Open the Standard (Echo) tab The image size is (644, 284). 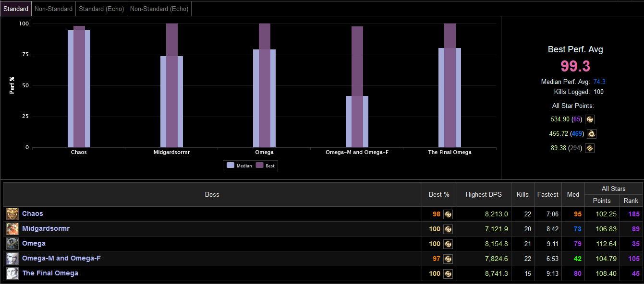(x=101, y=9)
